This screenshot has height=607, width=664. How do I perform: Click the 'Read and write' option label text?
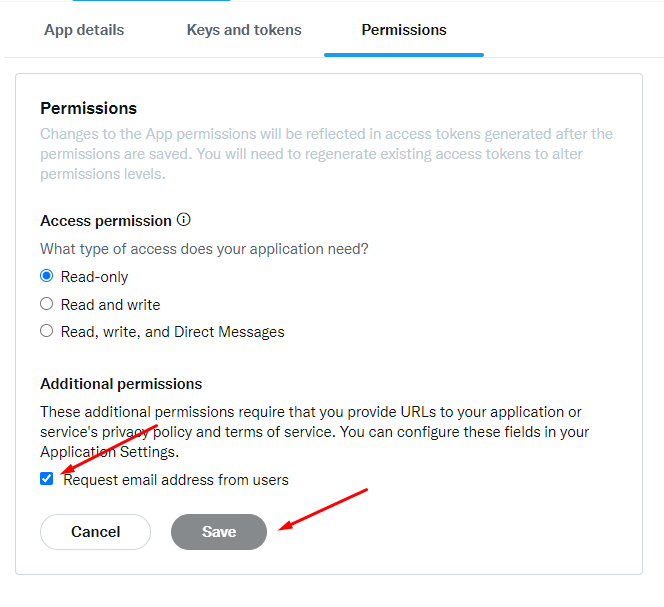pyautogui.click(x=110, y=305)
